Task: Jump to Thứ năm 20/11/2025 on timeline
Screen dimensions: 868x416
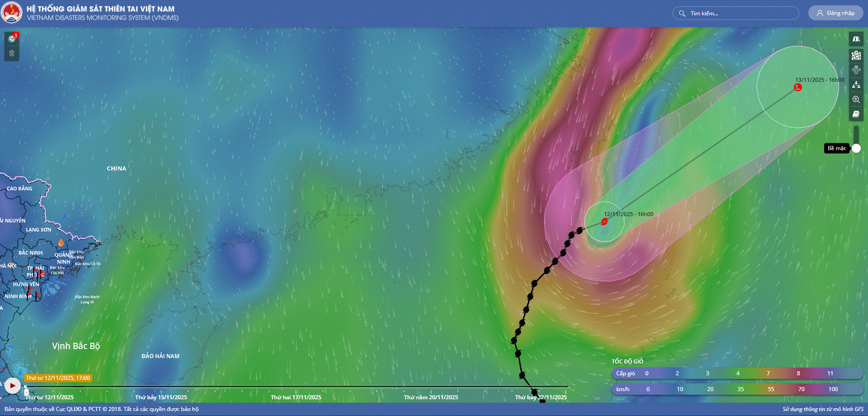Action: [431, 397]
